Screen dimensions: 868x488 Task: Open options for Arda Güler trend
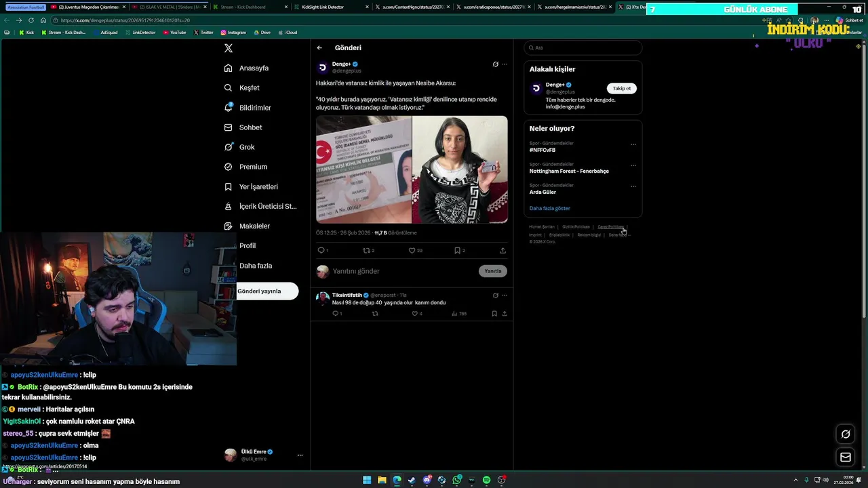(x=633, y=186)
